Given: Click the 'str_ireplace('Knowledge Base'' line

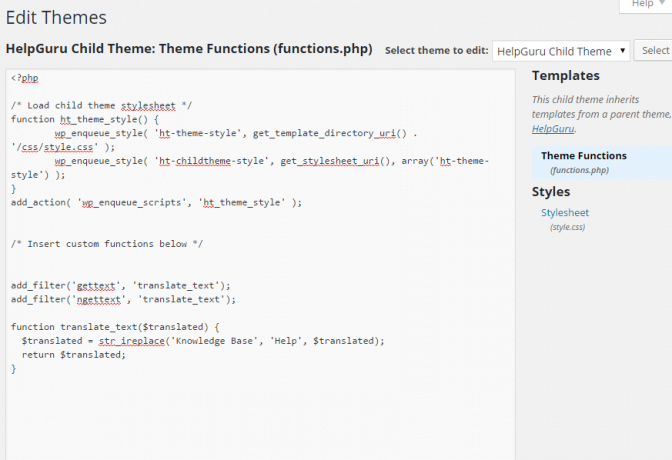Looking at the screenshot, I should click(203, 341).
